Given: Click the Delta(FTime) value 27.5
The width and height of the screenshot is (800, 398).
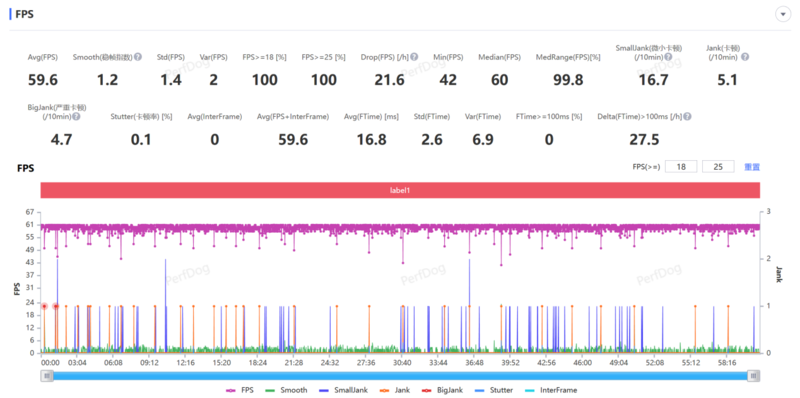Looking at the screenshot, I should [644, 139].
